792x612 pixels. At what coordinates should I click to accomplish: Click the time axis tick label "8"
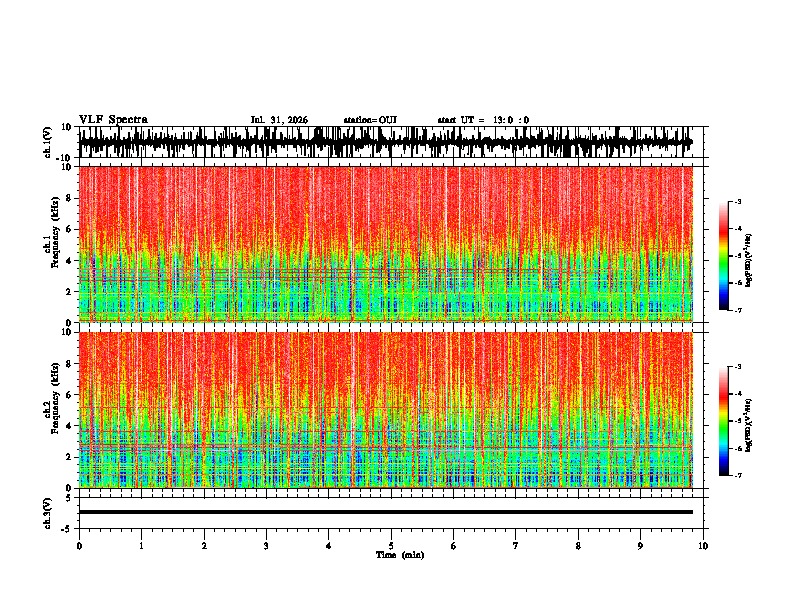pyautogui.click(x=578, y=546)
